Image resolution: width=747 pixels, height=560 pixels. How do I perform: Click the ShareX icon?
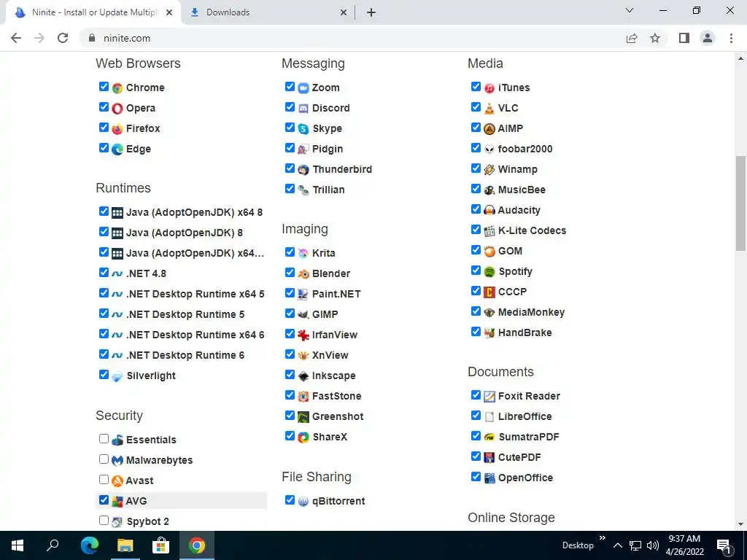[303, 437]
